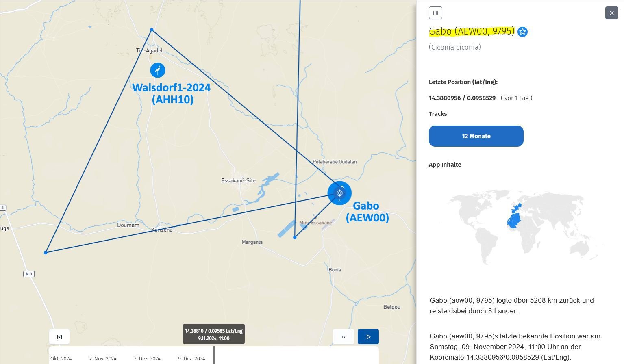Click the timeline position marker line

coord(214,355)
